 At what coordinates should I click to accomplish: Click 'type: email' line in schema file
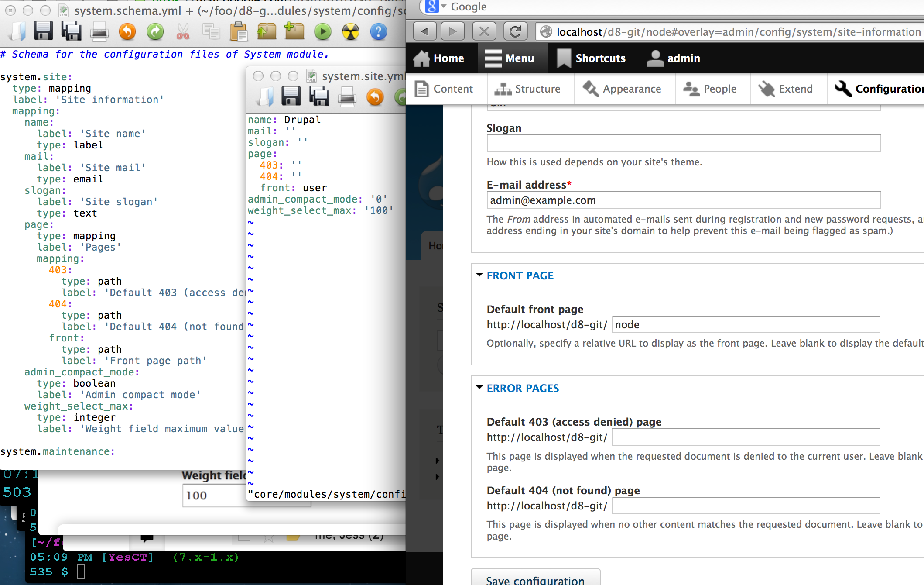[x=70, y=179]
